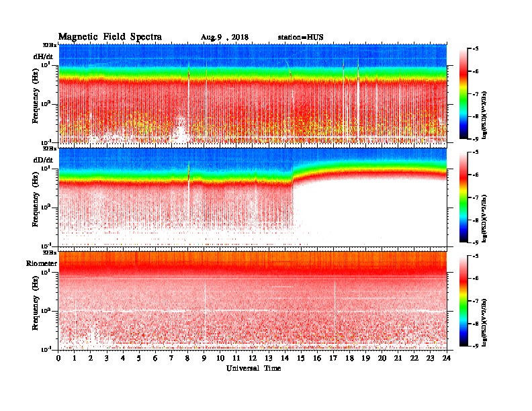Click hour "17" on Universal Time axis
Viewport: 532px width, 411px height.
(x=333, y=358)
